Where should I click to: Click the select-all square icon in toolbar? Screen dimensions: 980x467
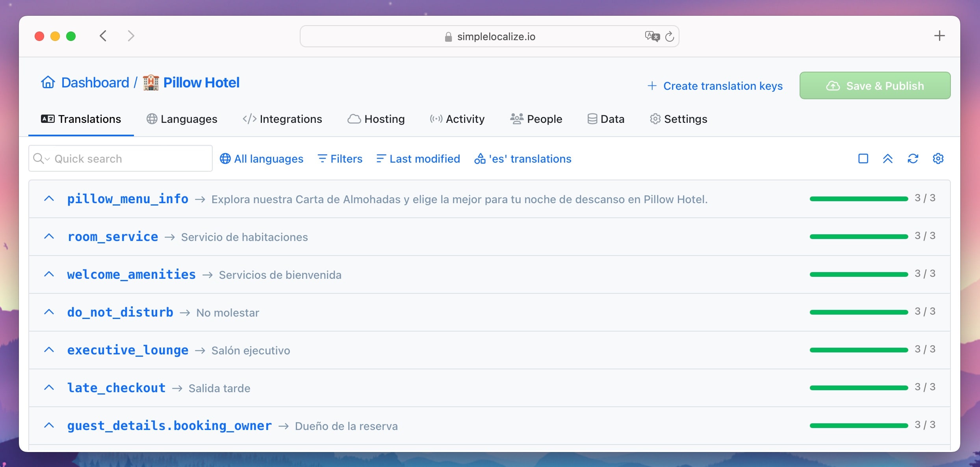(x=863, y=159)
